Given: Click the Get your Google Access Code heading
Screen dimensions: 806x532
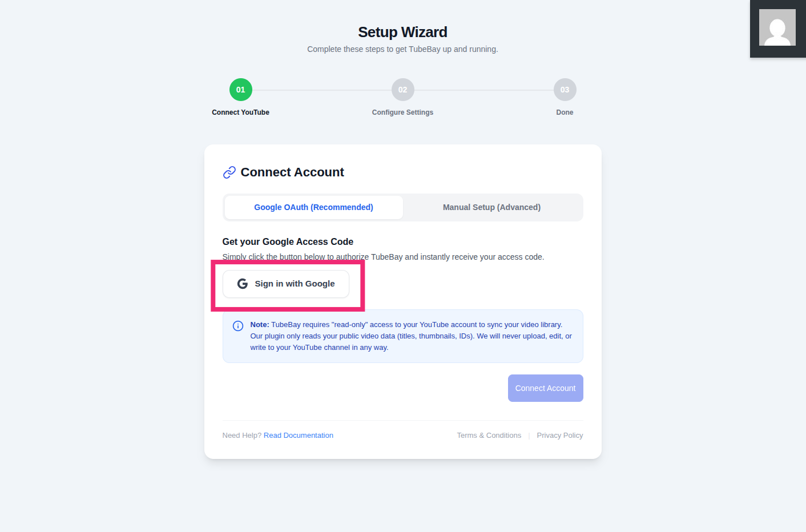Looking at the screenshot, I should 288,241.
